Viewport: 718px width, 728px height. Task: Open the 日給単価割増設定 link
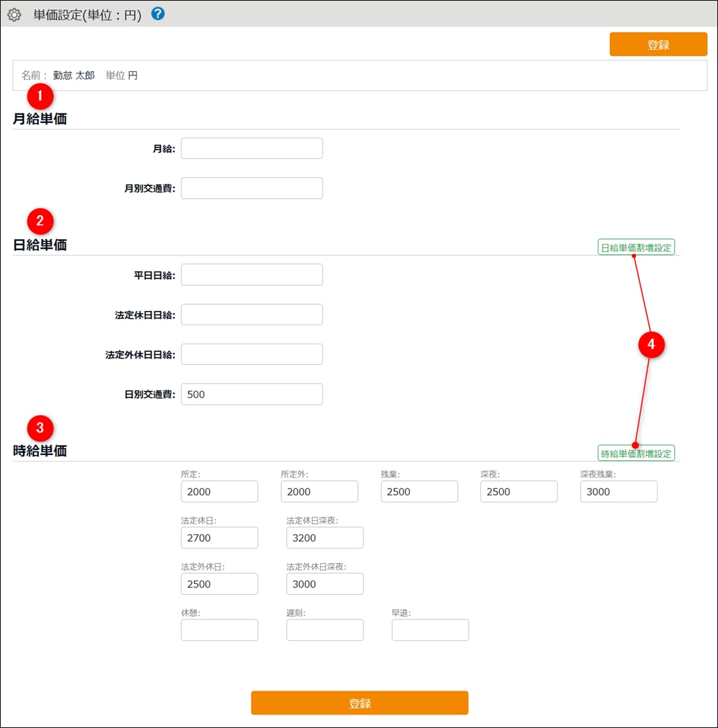(636, 248)
